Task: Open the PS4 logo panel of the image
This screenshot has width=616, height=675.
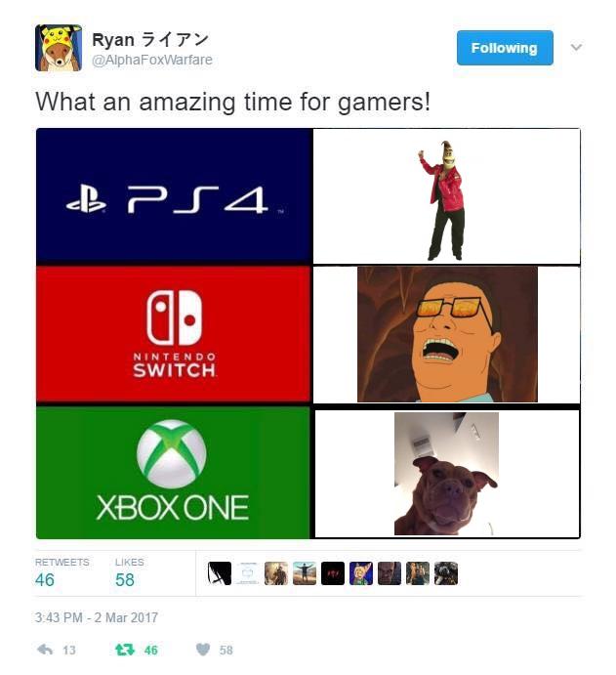Action: pos(174,196)
